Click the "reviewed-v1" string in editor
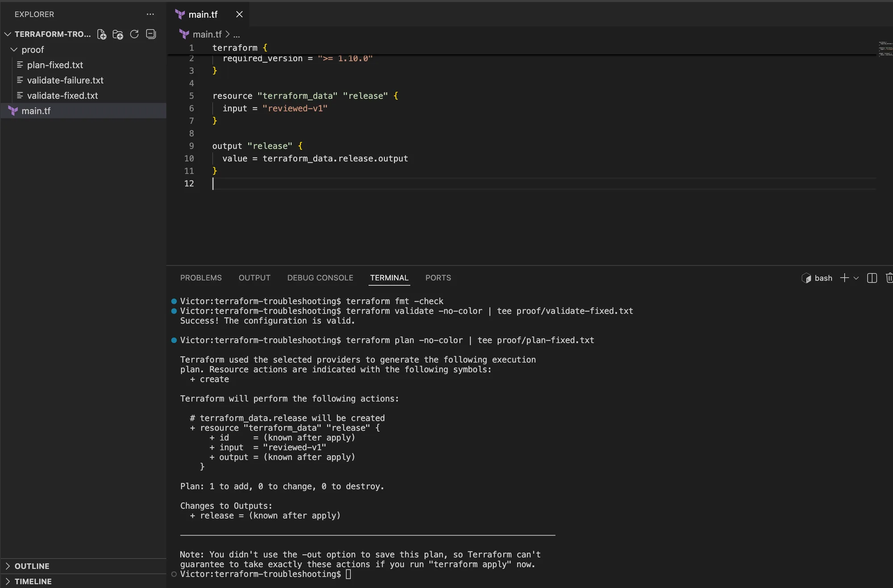The height and width of the screenshot is (588, 893). (x=295, y=108)
